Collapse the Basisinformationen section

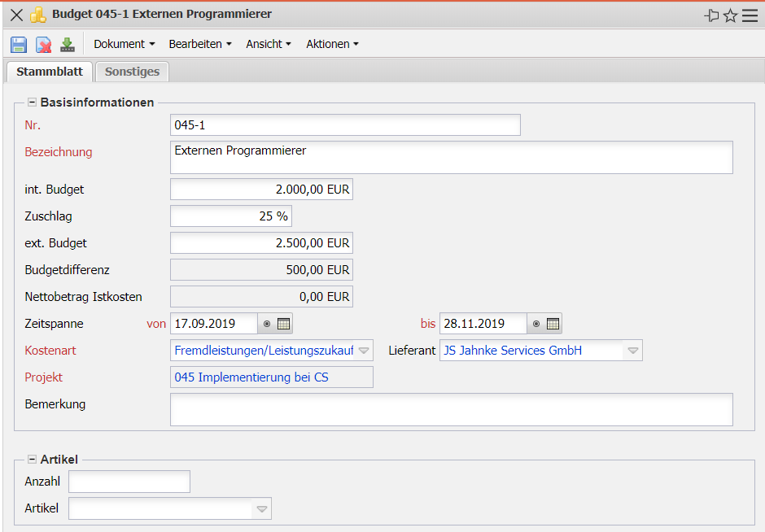[x=33, y=102]
